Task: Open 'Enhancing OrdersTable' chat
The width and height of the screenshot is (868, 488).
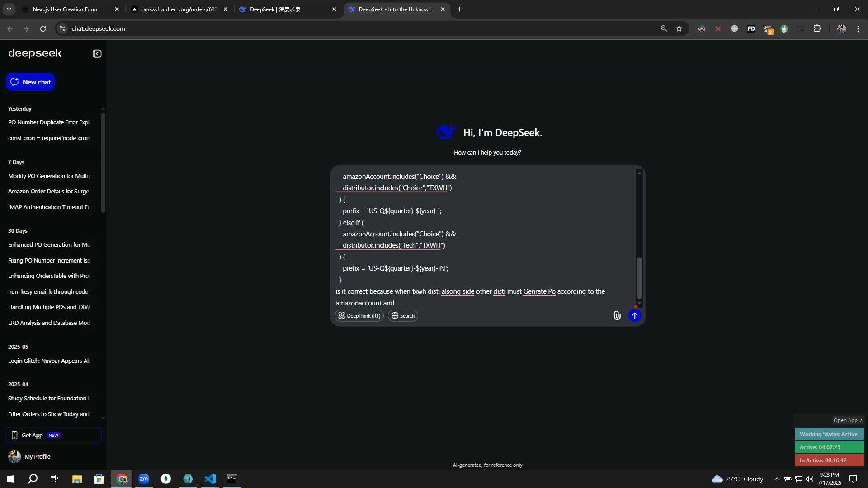Action: pos(49,276)
